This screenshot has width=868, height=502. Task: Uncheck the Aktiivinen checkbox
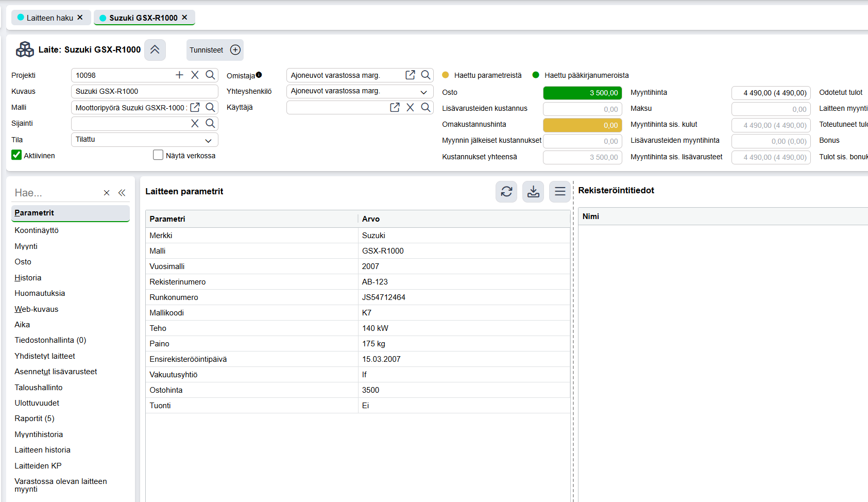pyautogui.click(x=16, y=155)
